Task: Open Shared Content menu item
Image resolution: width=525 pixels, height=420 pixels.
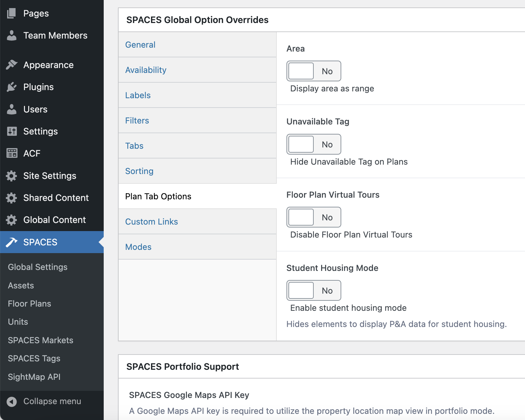Action: 52,198
